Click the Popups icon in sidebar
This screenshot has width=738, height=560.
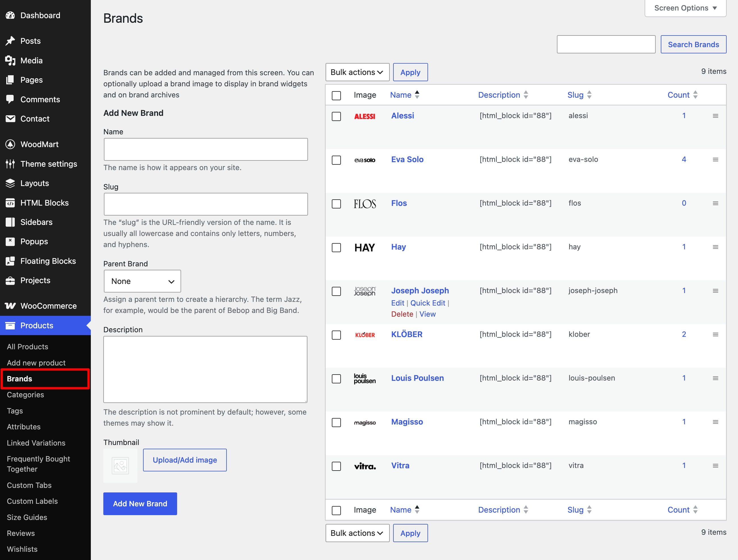tap(10, 242)
